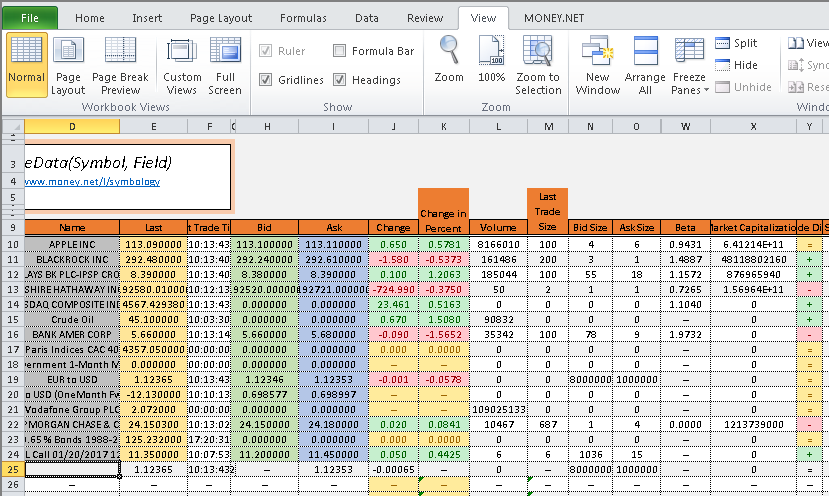Open Page Break Preview

point(120,66)
